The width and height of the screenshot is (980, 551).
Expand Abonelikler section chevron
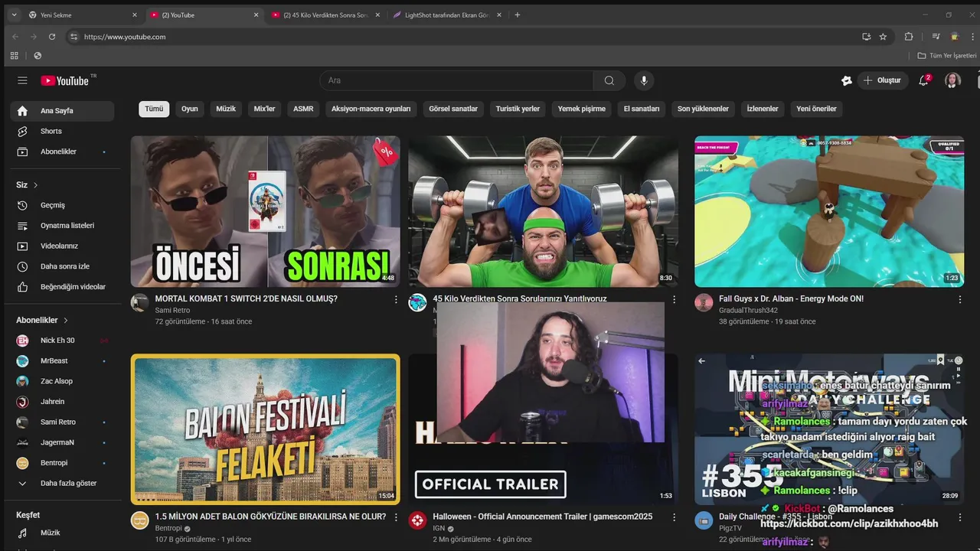click(x=66, y=320)
